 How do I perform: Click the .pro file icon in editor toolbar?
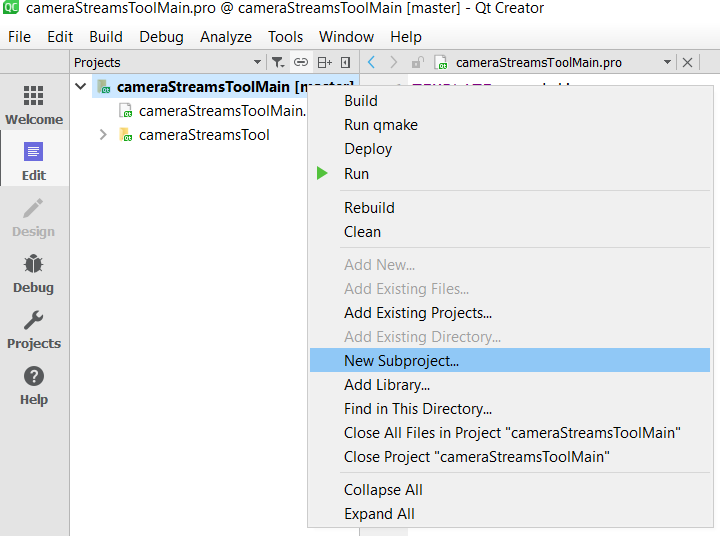tap(441, 62)
